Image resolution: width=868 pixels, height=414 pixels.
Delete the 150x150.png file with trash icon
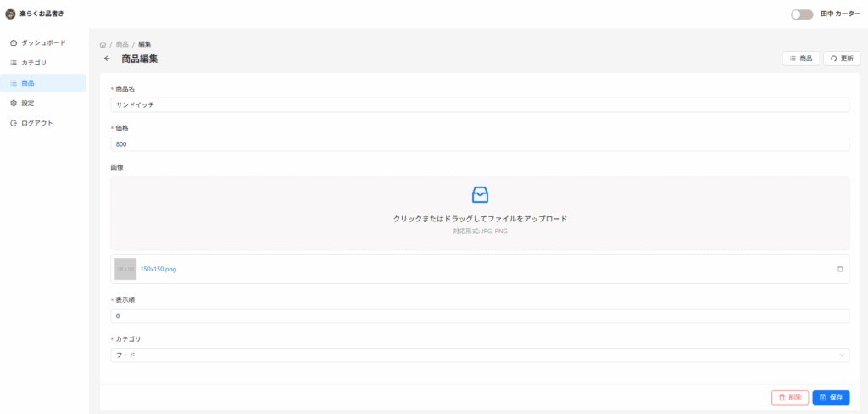click(839, 269)
